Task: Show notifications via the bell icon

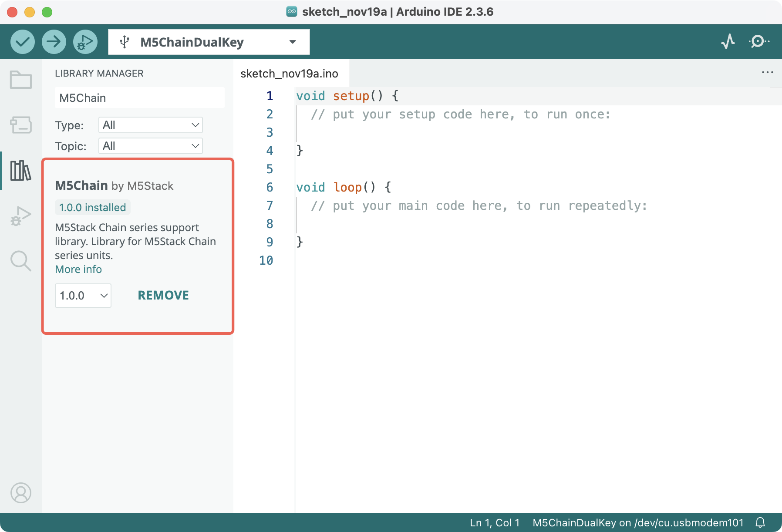Action: click(x=760, y=522)
